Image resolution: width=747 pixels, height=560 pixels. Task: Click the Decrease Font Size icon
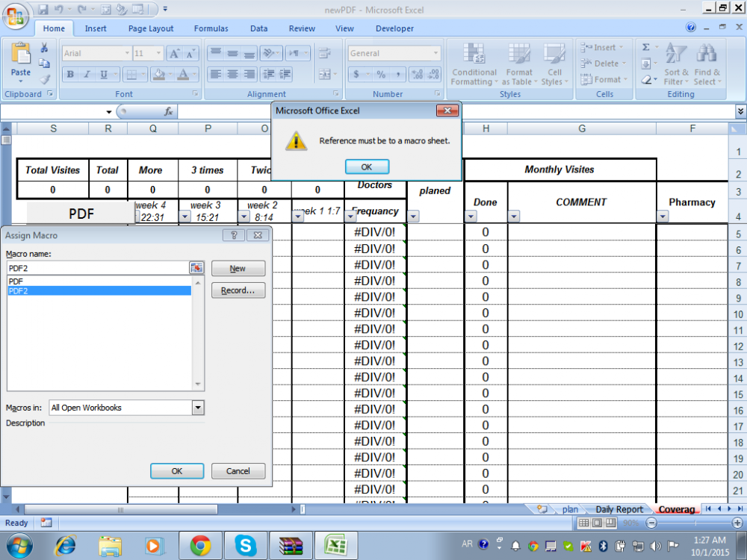pos(190,53)
